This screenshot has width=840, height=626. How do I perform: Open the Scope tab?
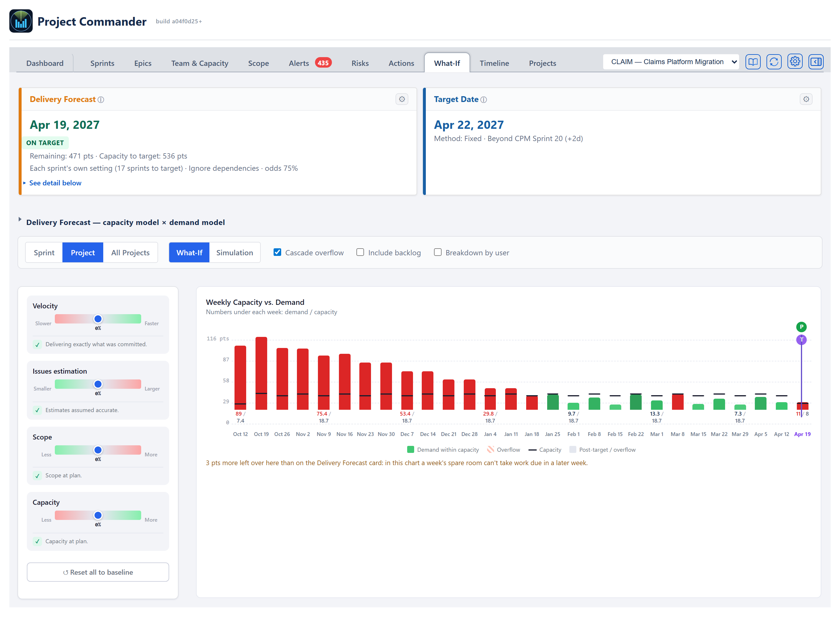[258, 63]
